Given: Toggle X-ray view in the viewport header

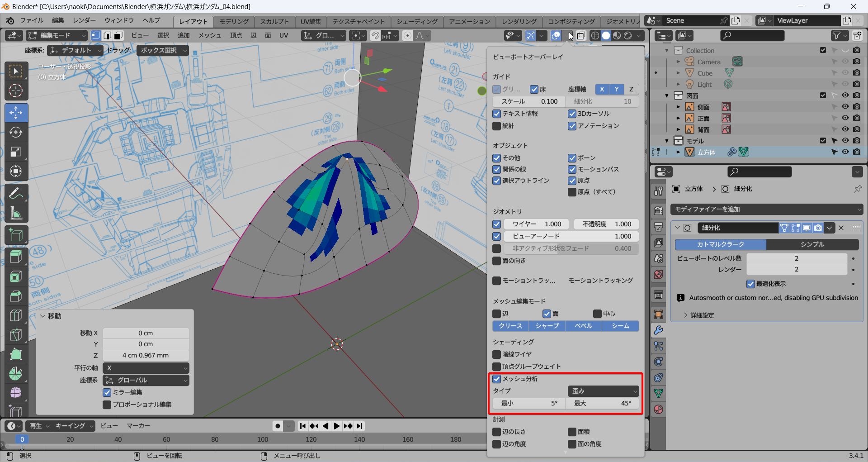Looking at the screenshot, I should 581,35.
